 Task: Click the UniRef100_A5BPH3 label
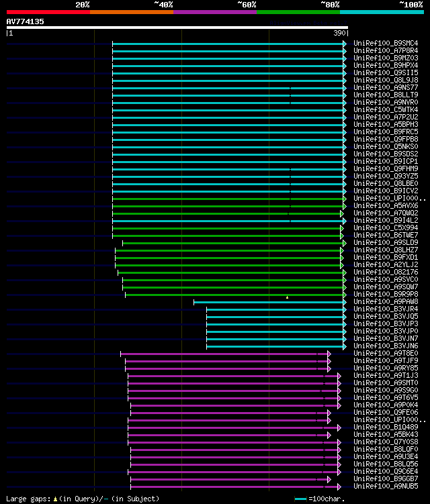click(x=386, y=124)
